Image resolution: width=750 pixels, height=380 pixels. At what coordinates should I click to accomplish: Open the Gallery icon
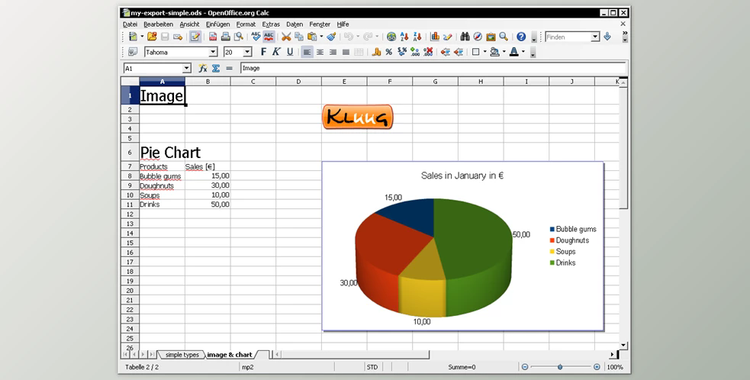point(491,36)
